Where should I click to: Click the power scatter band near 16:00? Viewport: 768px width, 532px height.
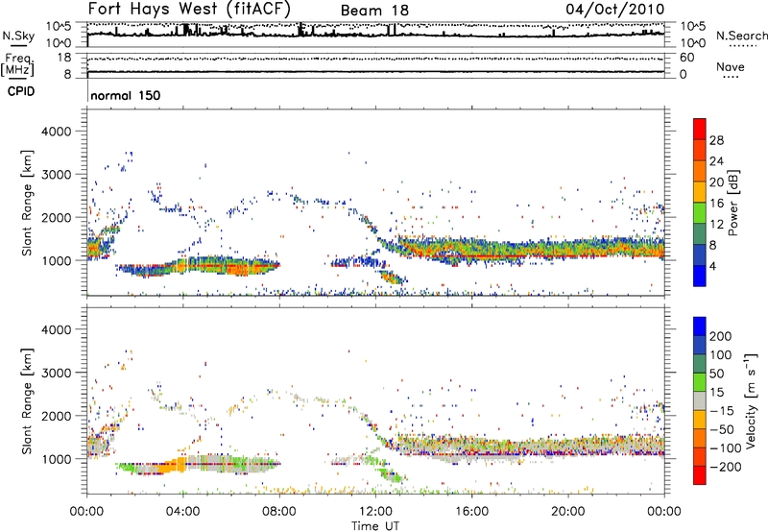(471, 249)
